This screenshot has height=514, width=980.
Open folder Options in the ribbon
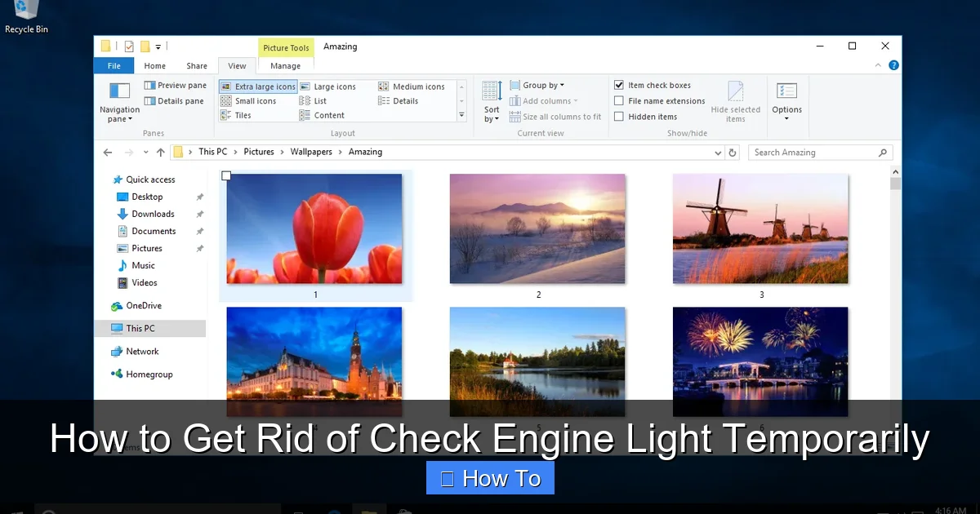tap(786, 100)
